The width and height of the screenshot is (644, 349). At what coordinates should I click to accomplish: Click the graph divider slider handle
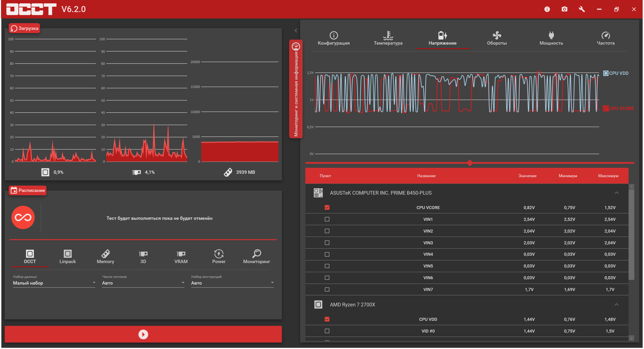470,163
